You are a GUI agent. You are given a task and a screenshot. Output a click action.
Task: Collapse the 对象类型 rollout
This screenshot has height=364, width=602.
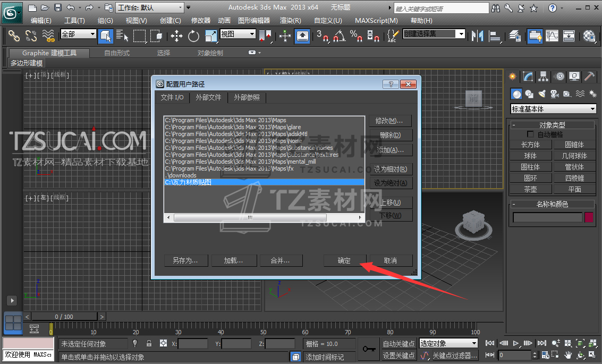point(553,125)
